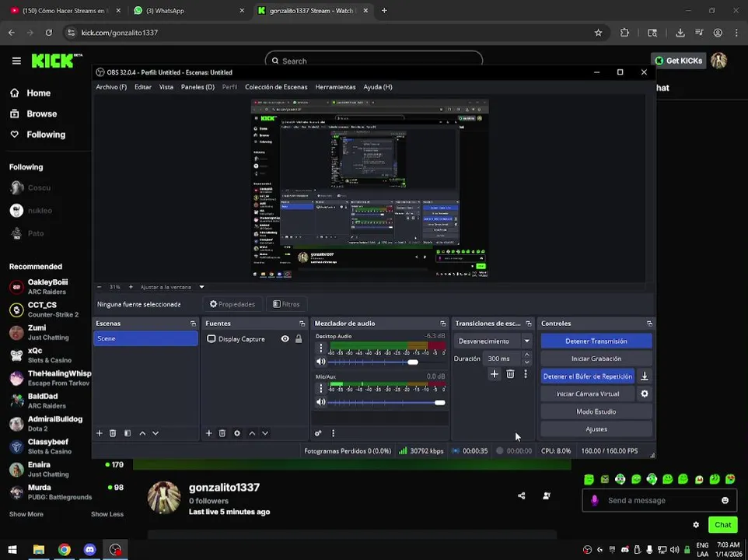Move source down in Fuentes toolbar

click(265, 433)
